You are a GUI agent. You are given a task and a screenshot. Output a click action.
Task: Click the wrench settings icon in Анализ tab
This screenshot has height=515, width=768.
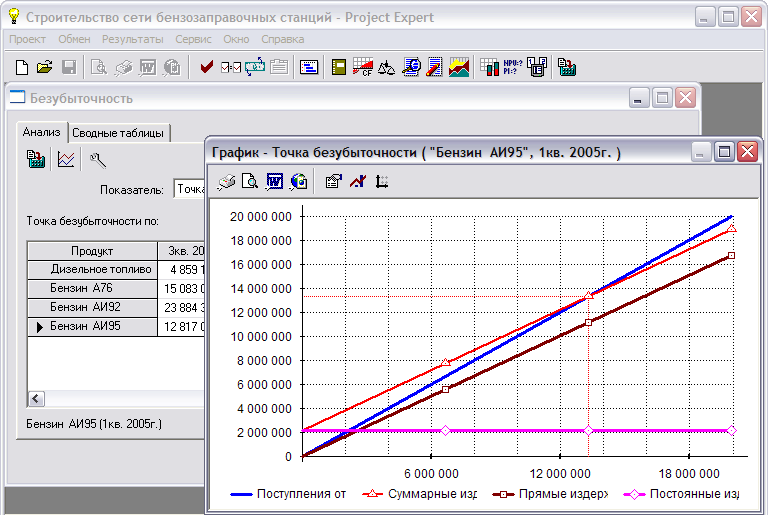(98, 159)
